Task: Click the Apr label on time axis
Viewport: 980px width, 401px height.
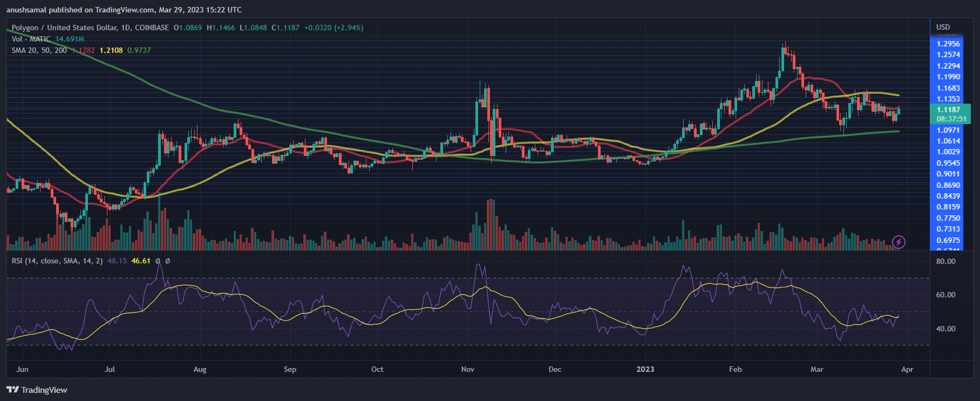Action: click(907, 369)
